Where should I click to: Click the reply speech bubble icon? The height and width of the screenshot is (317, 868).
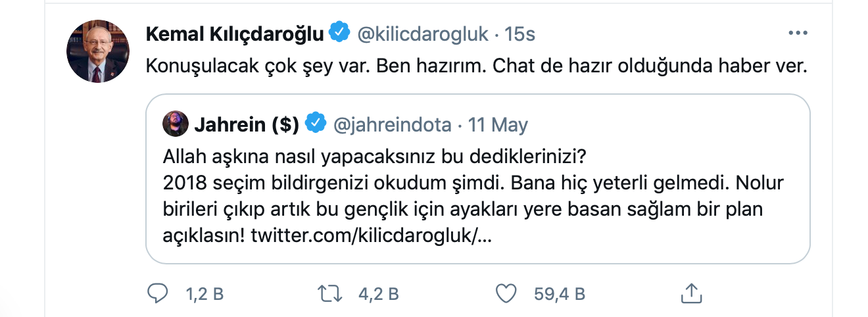coord(158,293)
